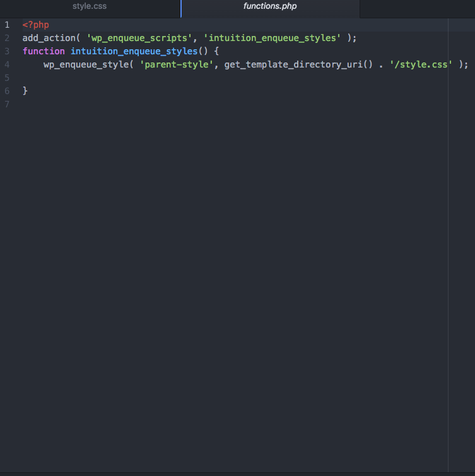Click line number 3 in gutter
The image size is (475, 476).
tap(7, 51)
